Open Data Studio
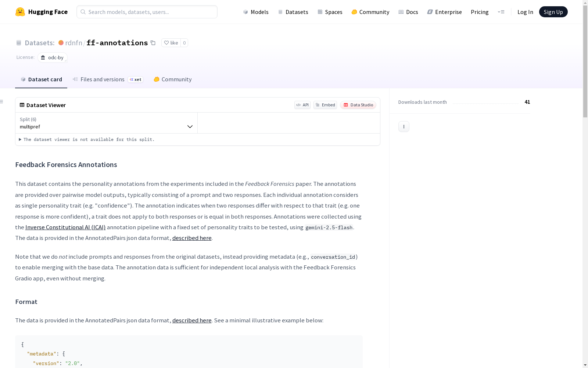Image resolution: width=588 pixels, height=368 pixels. coord(358,105)
